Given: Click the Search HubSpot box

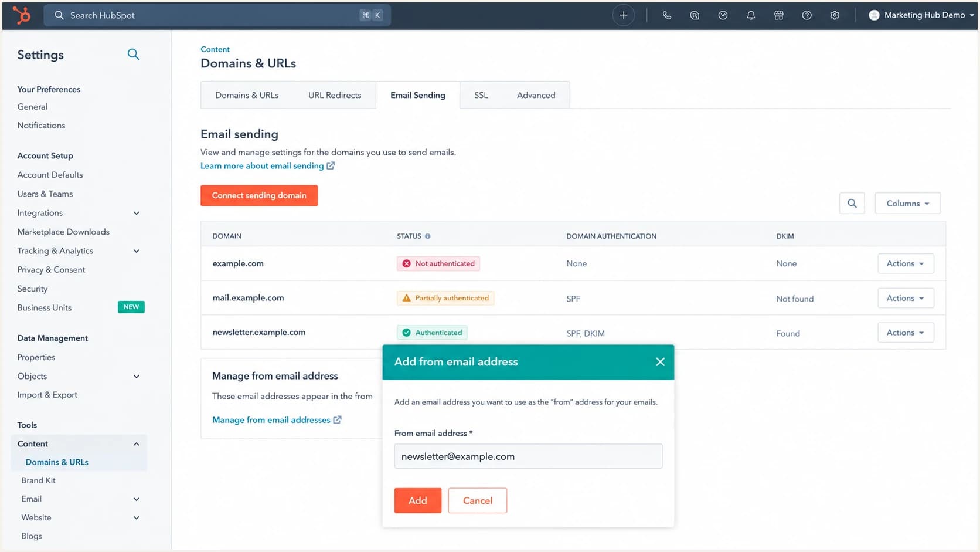Looking at the screenshot, I should click(x=217, y=15).
